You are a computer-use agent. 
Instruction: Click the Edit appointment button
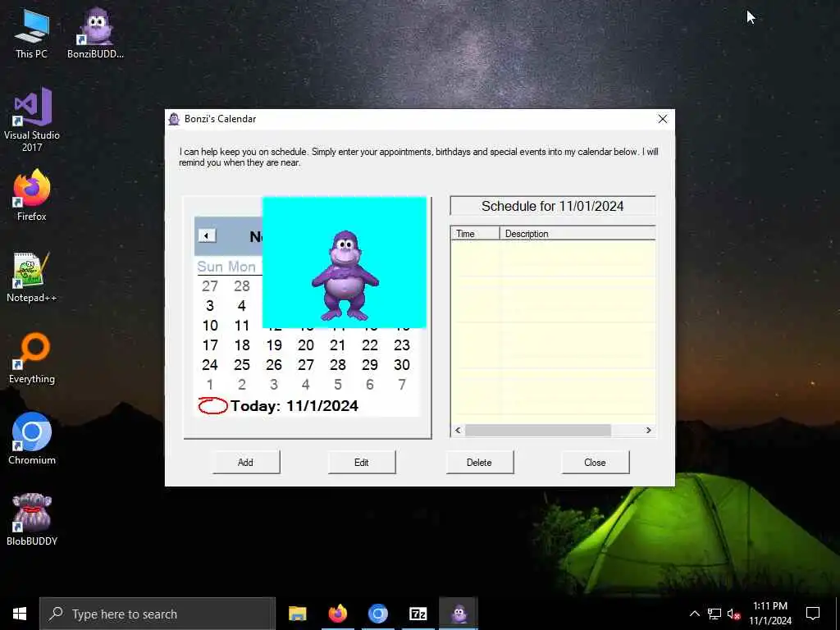(x=362, y=463)
